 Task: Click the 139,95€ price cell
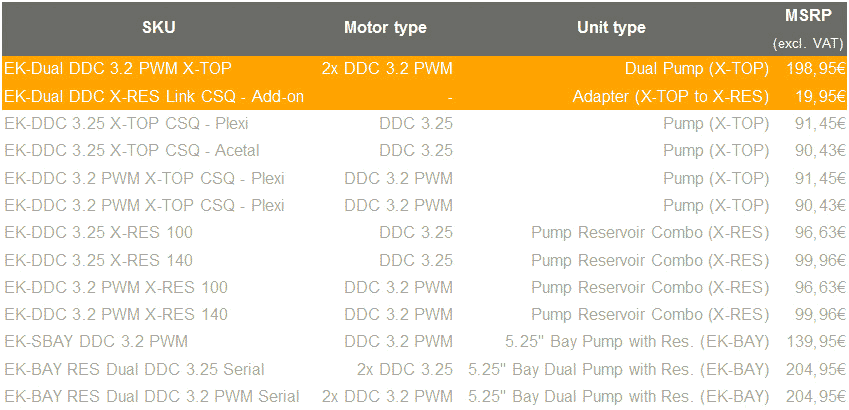point(812,342)
